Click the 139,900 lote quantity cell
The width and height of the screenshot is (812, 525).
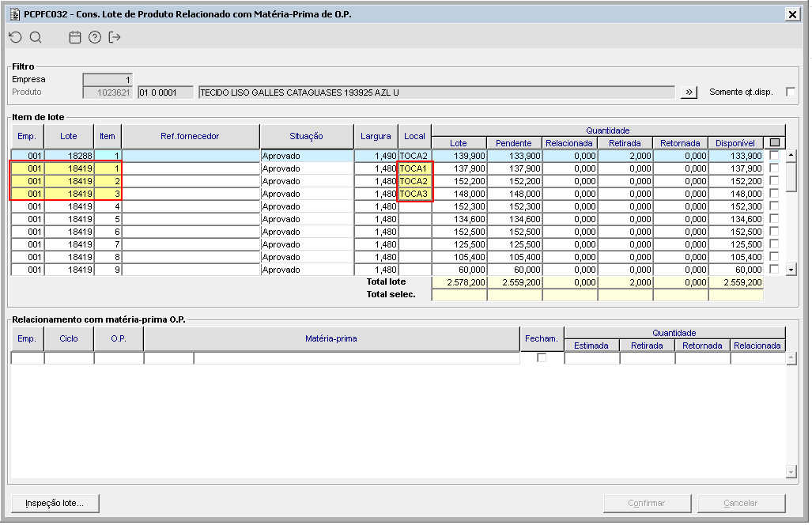pos(459,155)
